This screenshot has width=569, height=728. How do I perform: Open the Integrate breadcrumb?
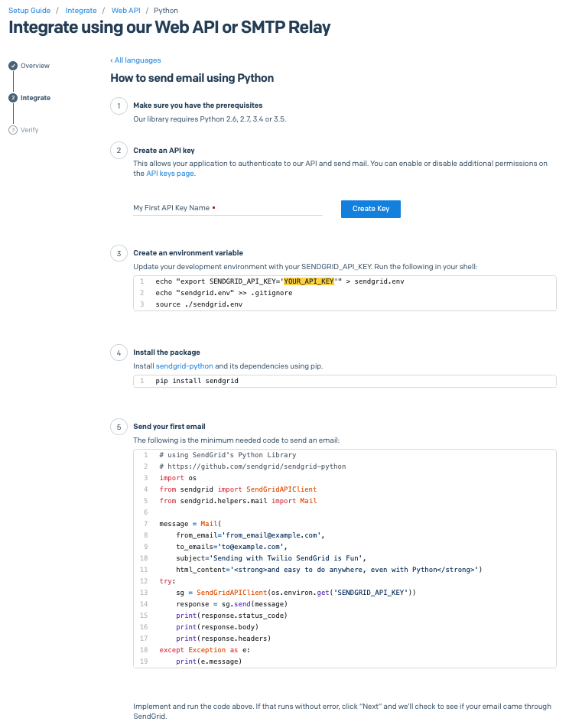80,10
